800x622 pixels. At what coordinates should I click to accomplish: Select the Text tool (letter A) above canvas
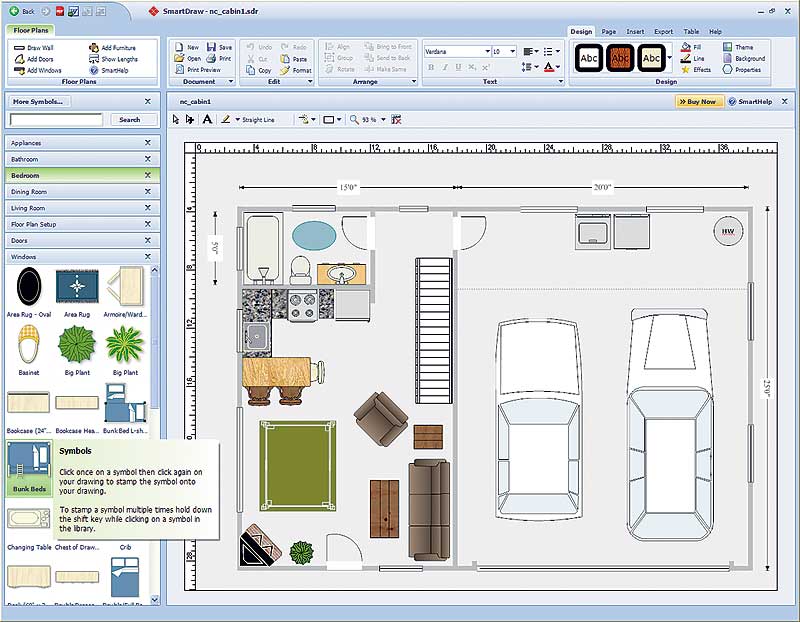(207, 119)
